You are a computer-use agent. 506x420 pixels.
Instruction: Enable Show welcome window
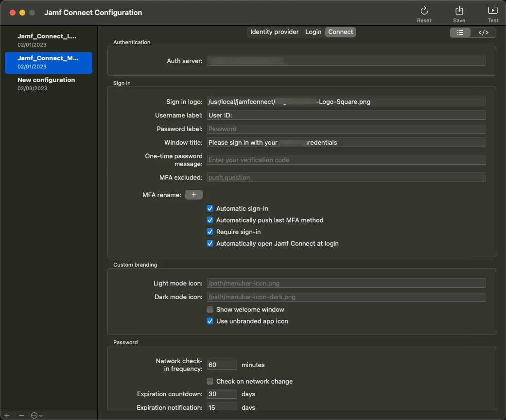click(210, 309)
